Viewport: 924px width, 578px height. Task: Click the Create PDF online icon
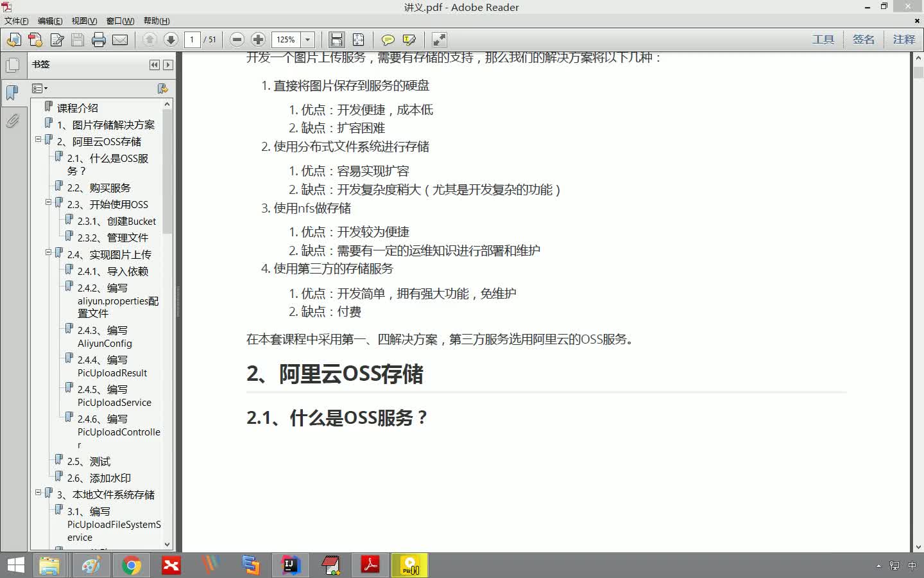point(35,40)
